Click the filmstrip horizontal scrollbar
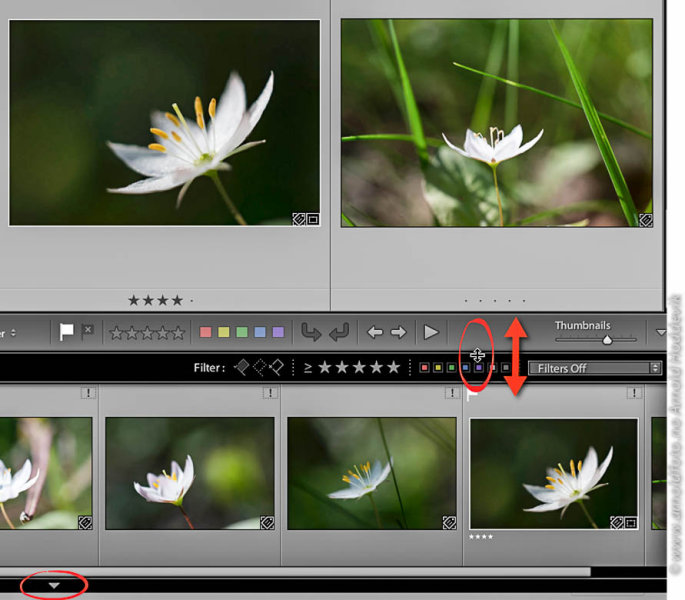 295,572
